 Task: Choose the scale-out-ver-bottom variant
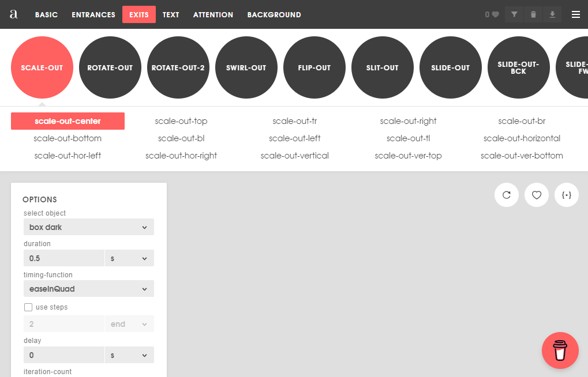pos(522,156)
